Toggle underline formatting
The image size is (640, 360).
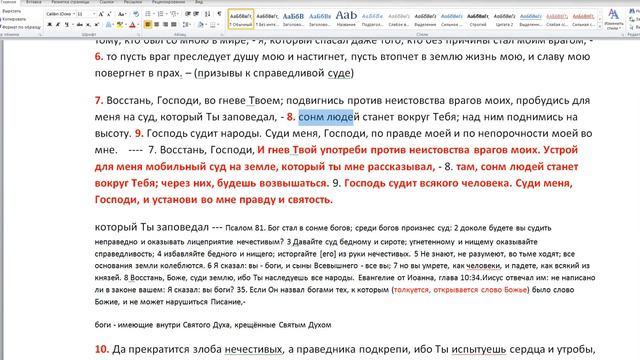(x=67, y=24)
